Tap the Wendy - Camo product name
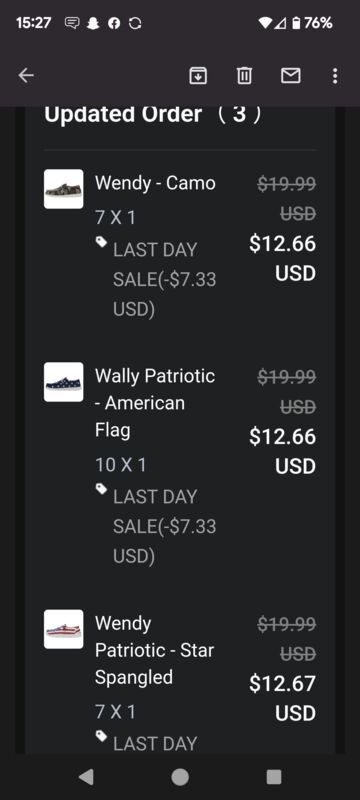 coord(155,183)
